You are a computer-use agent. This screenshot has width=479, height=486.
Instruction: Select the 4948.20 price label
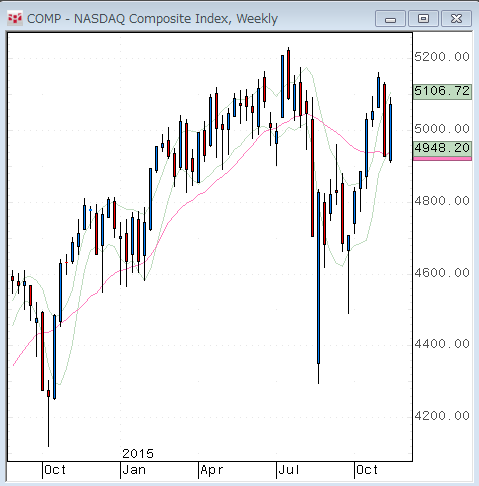(442, 148)
